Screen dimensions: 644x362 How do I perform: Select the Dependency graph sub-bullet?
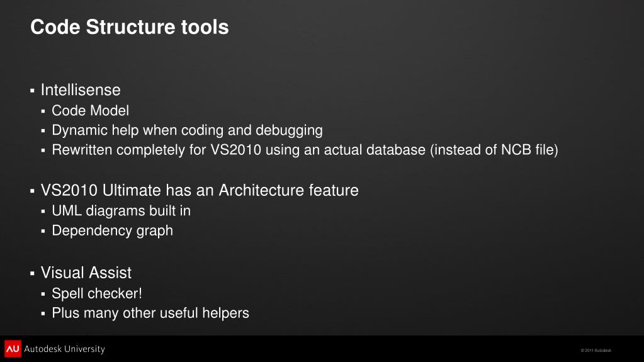112,230
